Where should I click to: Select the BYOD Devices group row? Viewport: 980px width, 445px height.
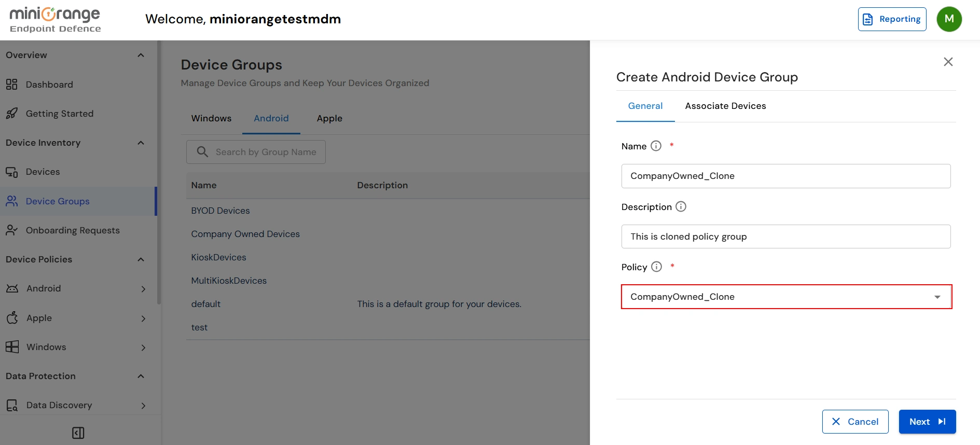388,211
